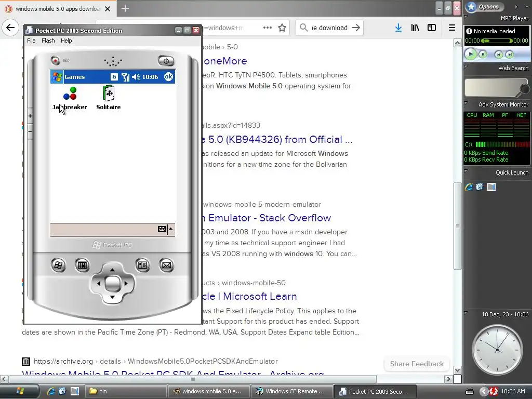Image resolution: width=532 pixels, height=399 pixels.
Task: Open the Flash menu in emulator
Action: [48, 41]
